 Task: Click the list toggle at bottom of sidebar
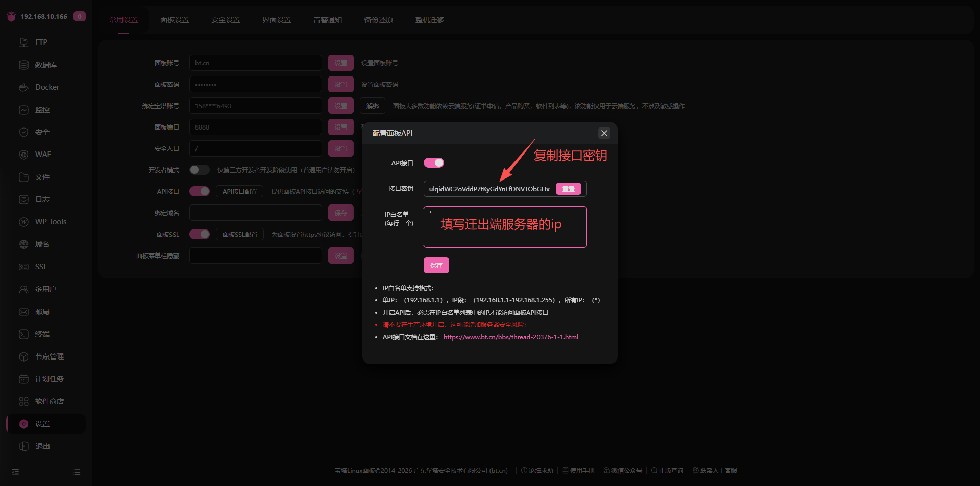[x=76, y=472]
